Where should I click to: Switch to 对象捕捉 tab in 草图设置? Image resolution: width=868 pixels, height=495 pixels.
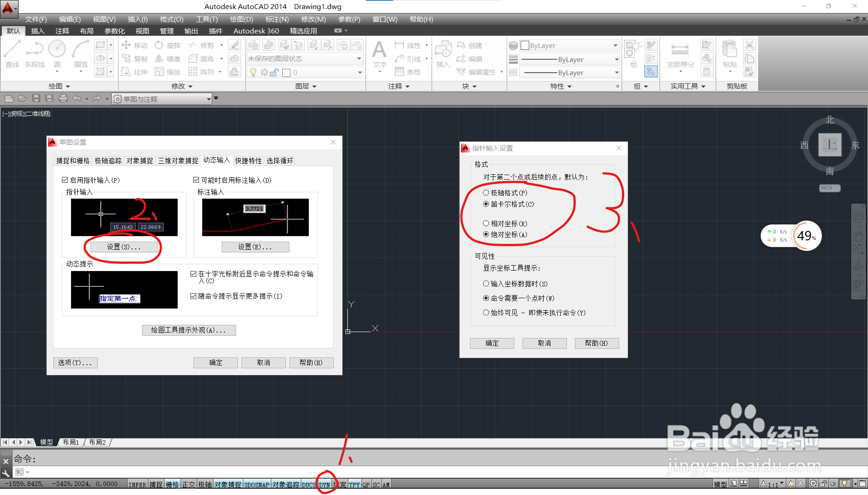point(140,161)
